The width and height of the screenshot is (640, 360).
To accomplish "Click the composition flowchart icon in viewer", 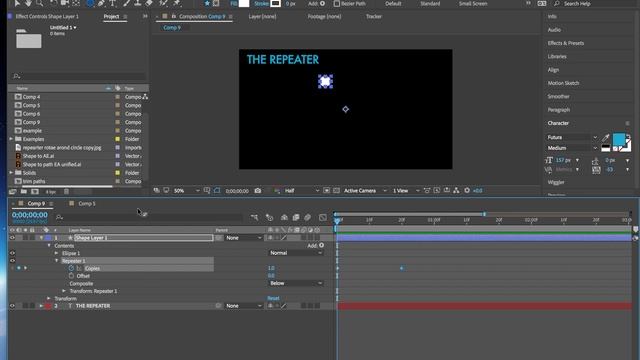I will click(x=456, y=191).
